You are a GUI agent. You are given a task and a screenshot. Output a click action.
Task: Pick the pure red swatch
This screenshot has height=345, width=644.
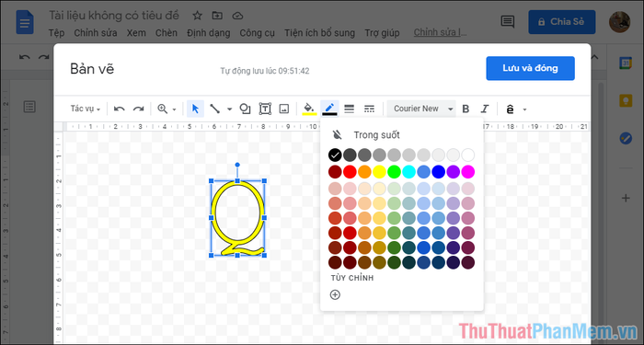(x=350, y=172)
